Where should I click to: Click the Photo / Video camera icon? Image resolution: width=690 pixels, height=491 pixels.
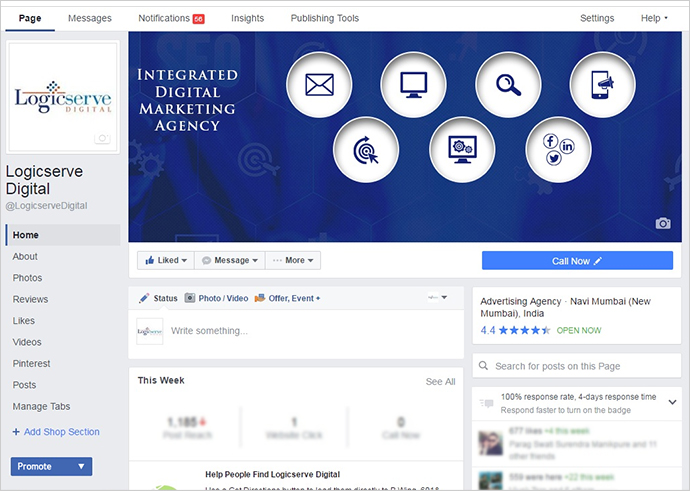(x=190, y=298)
